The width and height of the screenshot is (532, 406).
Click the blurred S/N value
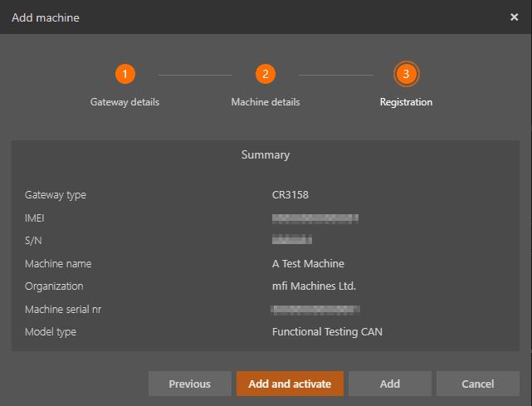pyautogui.click(x=291, y=241)
